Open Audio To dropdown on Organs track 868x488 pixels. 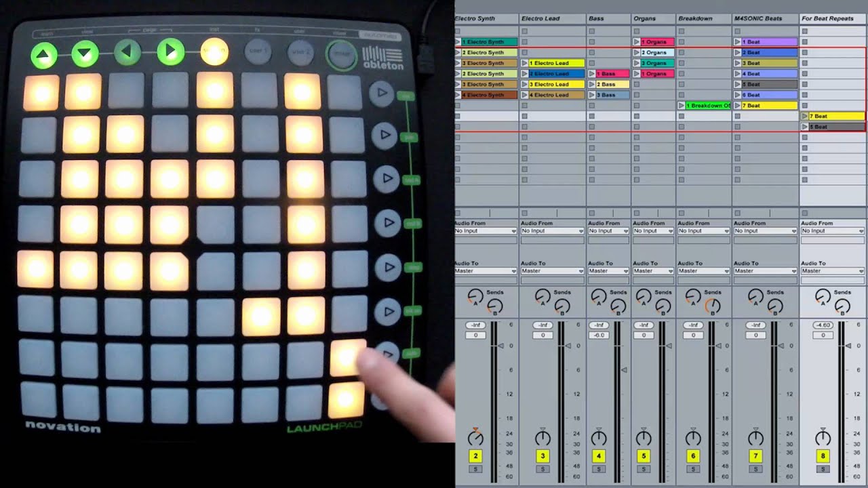[653, 271]
